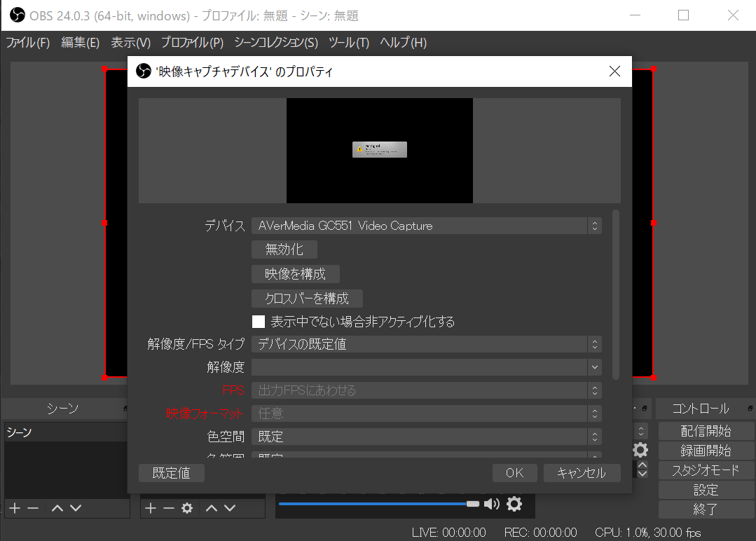Click 映像を構成 button

pyautogui.click(x=296, y=274)
